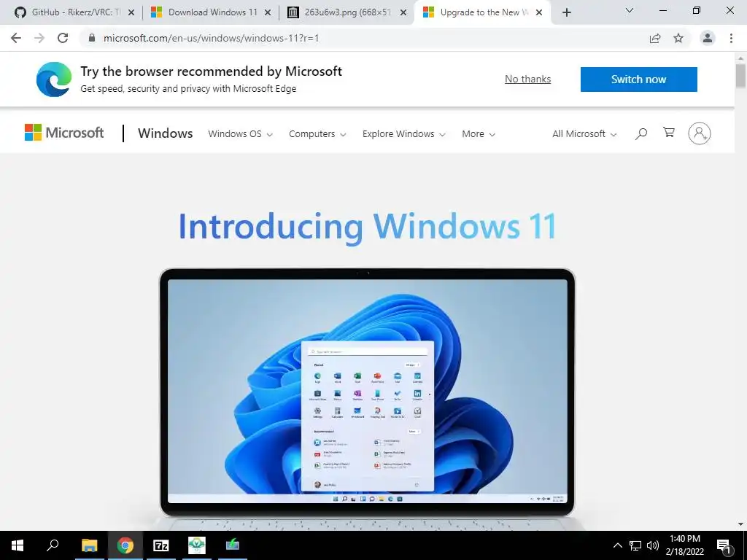The image size is (747, 560).
Task: Close the Upgrade to the New Windows tab
Action: click(x=539, y=12)
